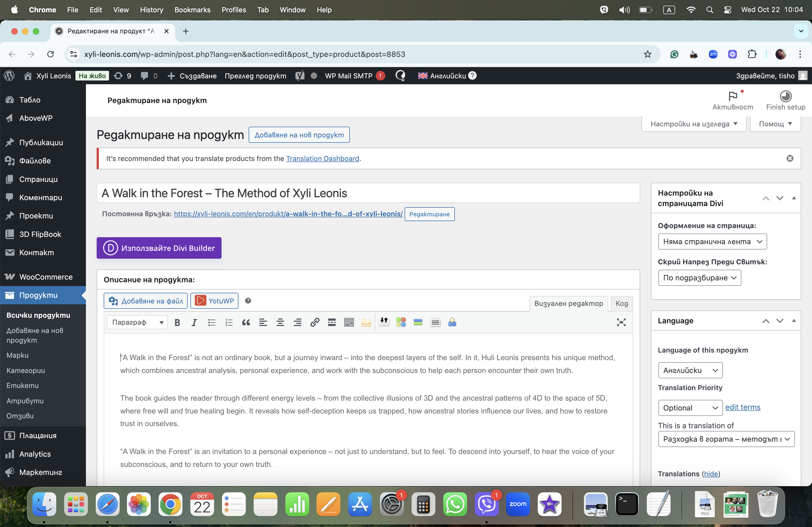Expand the Настройки на изгледа options

[694, 124]
